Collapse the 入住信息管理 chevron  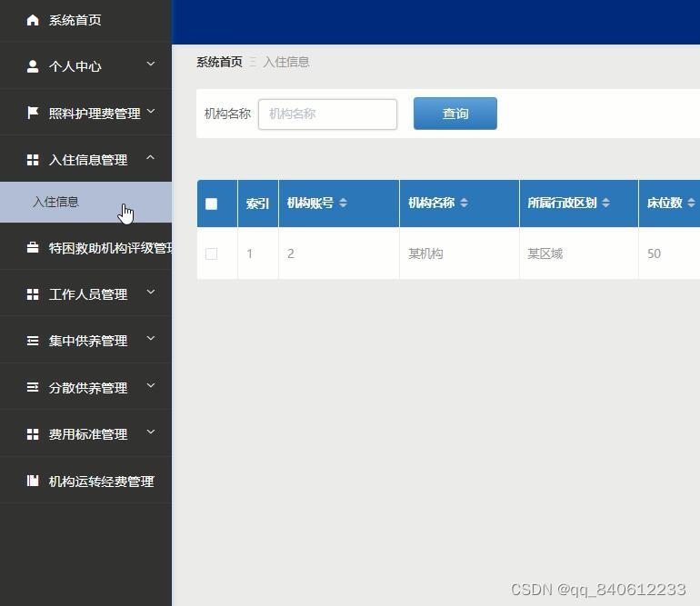(x=151, y=157)
